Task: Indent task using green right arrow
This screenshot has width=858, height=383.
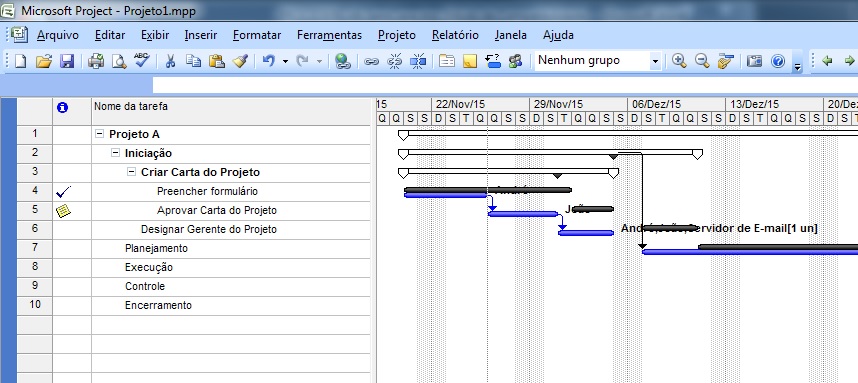Action: [849, 61]
